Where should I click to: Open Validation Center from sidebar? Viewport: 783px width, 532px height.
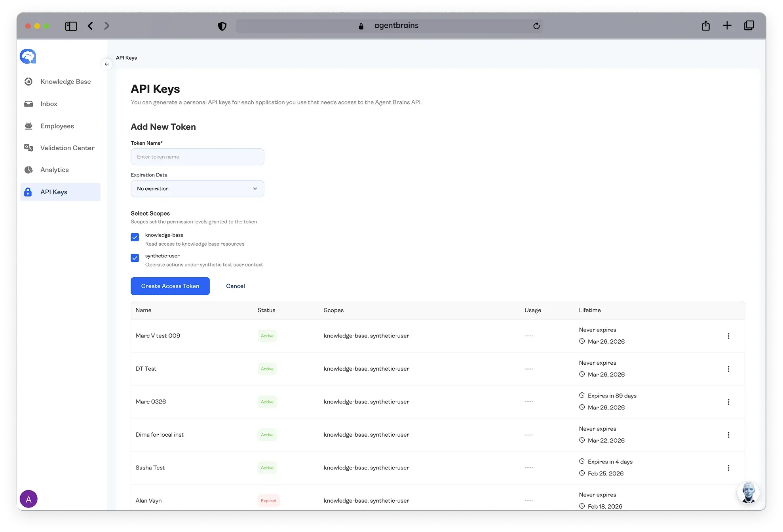[67, 148]
